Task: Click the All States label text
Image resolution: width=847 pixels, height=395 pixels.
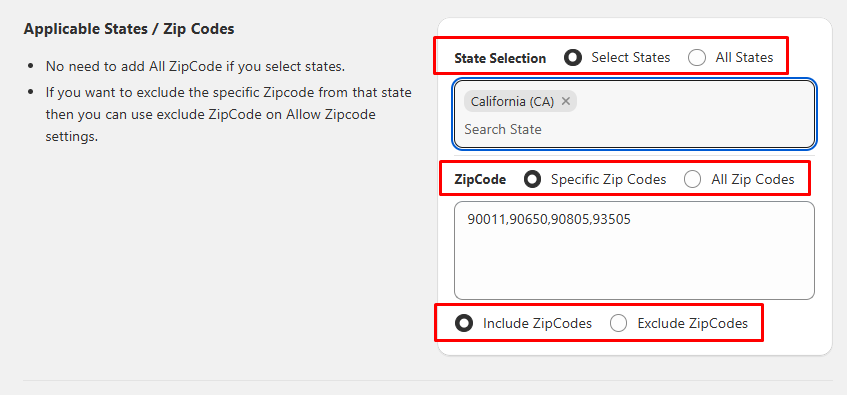Action: click(744, 57)
